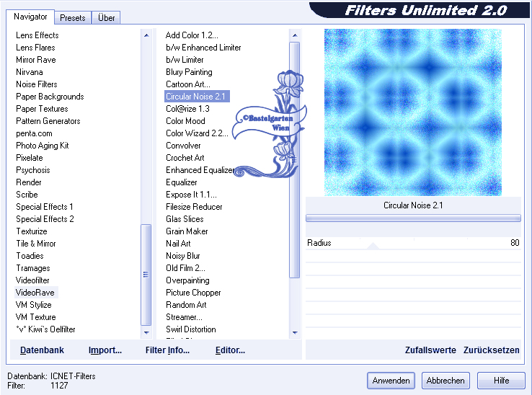Viewport: 532px width, 395px height.
Task: Select b/w Enhanced Limiter filter
Action: [x=203, y=48]
